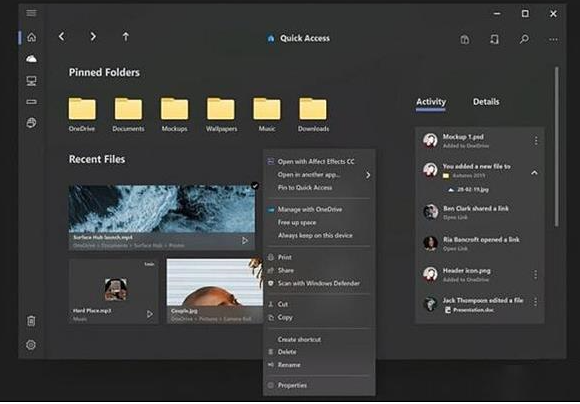580x404 pixels.
Task: Collapse the 'You added a new file' activity
Action: click(x=534, y=173)
